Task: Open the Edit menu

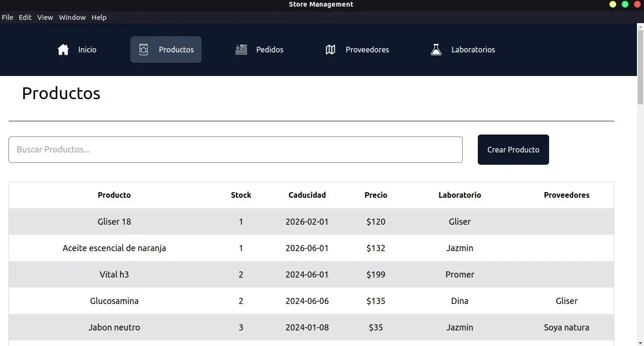Action: (25, 17)
